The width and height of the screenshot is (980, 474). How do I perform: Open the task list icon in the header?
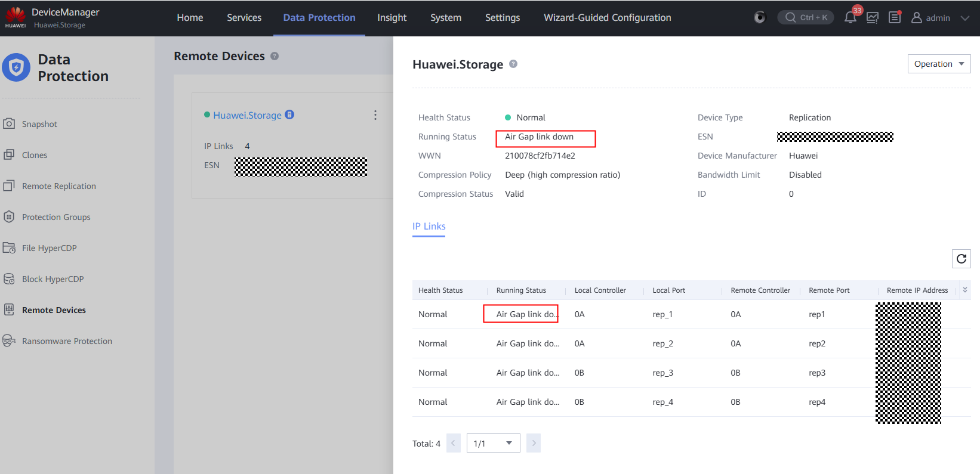point(895,17)
